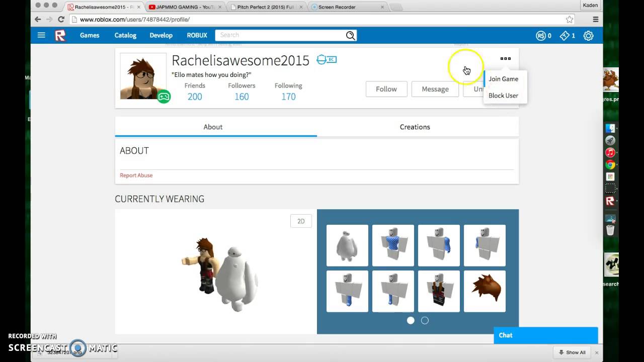Close the downloads bar
644x362 pixels.
click(x=597, y=352)
